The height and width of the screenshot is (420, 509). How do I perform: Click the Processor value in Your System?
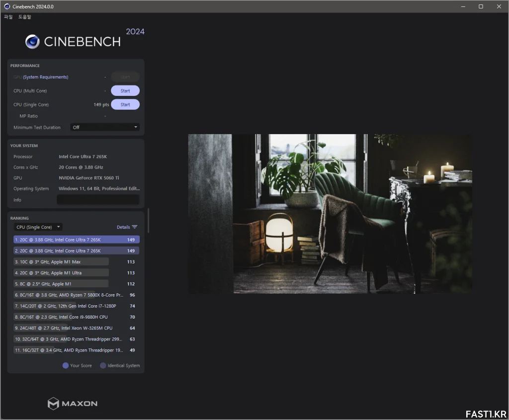click(83, 157)
